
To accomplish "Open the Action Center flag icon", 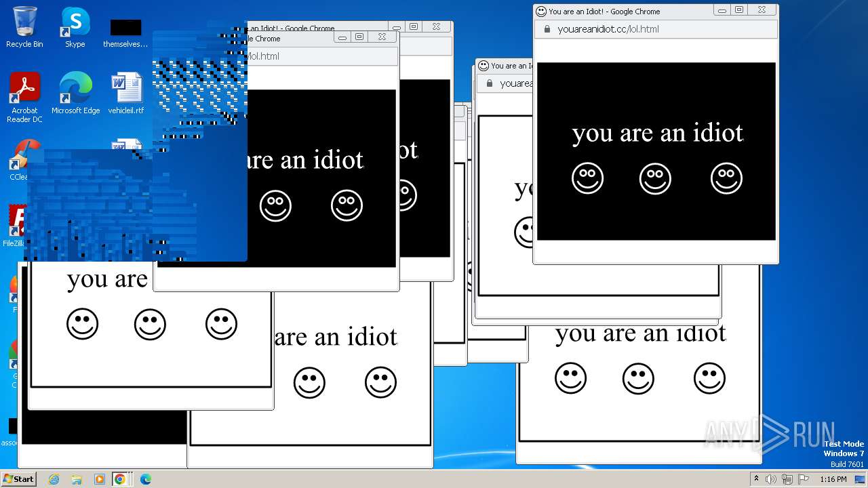I will coord(804,479).
